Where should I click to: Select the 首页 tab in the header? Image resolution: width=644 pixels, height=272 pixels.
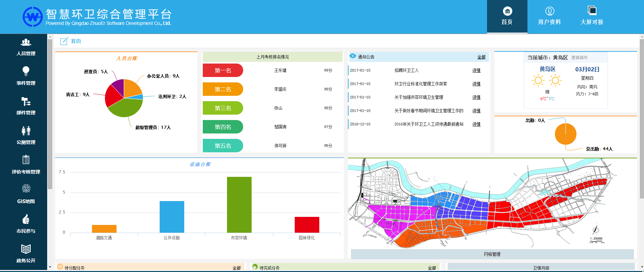tap(507, 16)
